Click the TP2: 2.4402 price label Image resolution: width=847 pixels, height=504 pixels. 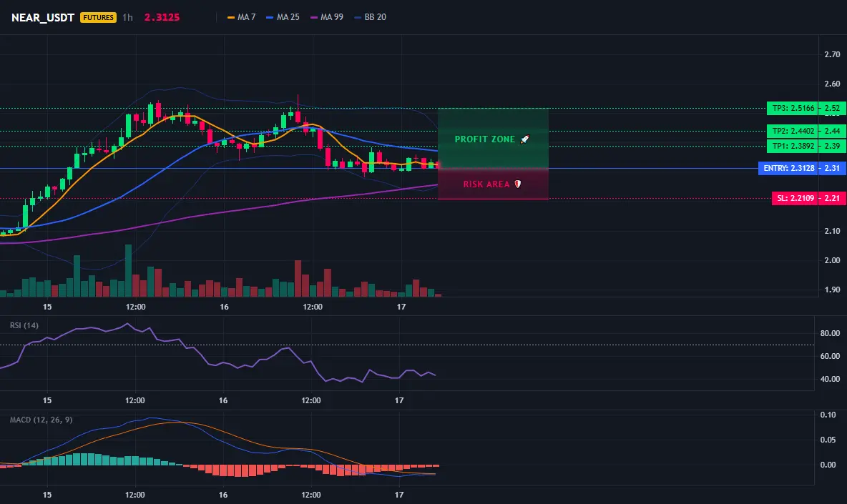[793, 131]
